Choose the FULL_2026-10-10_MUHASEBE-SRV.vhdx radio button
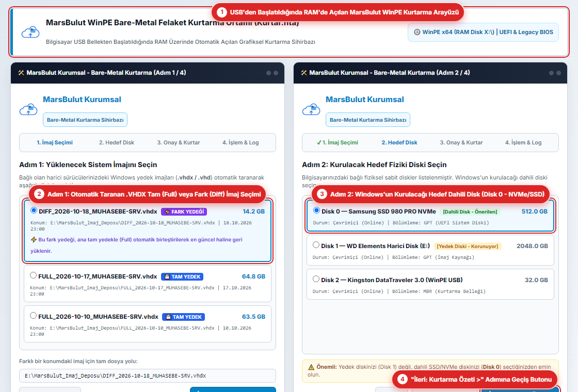 click(33, 315)
